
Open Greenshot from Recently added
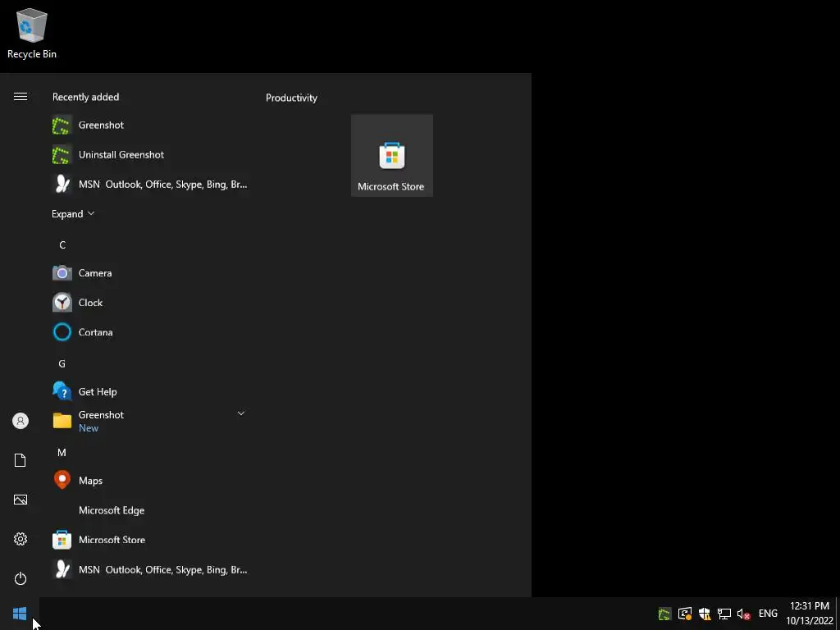[150, 126]
